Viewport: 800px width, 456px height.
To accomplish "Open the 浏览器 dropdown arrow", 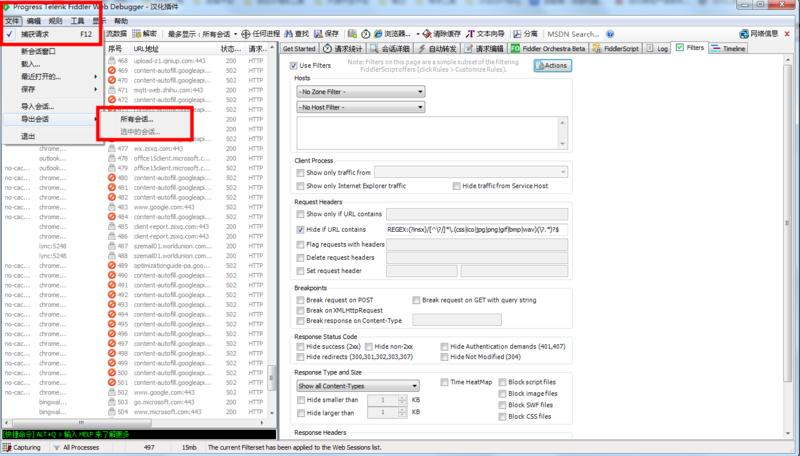I will coord(417,34).
